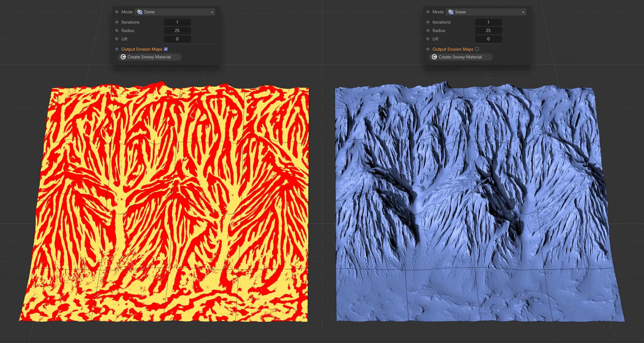Click the diamond marker beside Output Erosion Maps label
This screenshot has width=644, height=343.
pyautogui.click(x=116, y=49)
